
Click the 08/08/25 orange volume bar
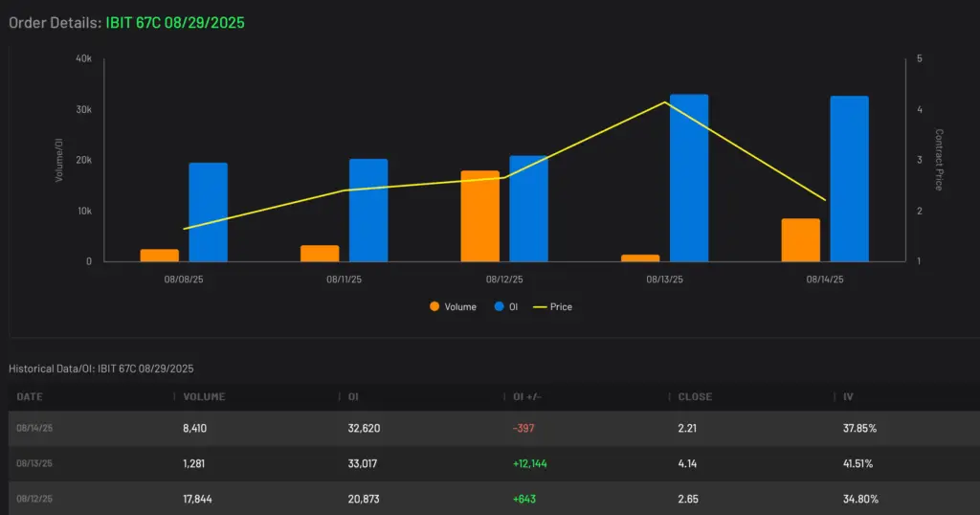click(x=160, y=256)
